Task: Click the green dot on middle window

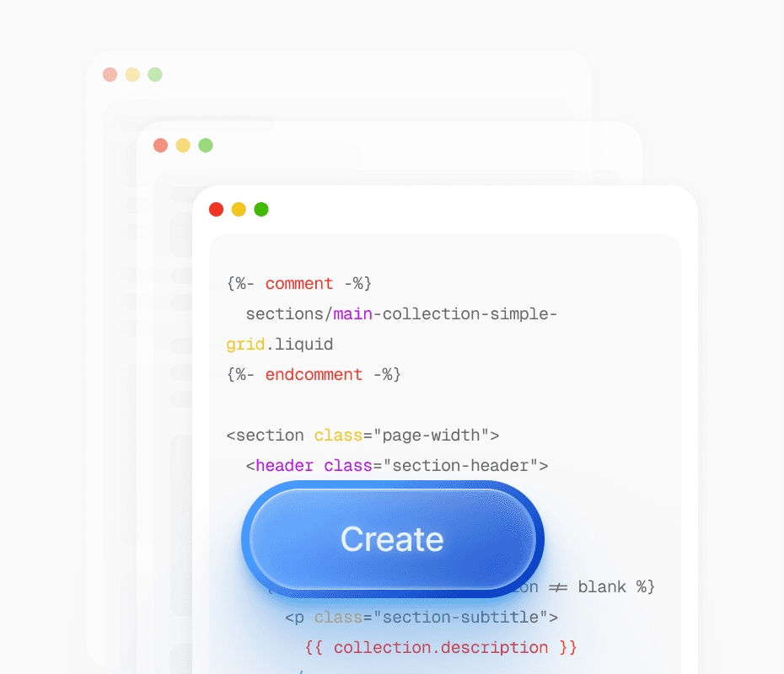Action: coord(206,146)
